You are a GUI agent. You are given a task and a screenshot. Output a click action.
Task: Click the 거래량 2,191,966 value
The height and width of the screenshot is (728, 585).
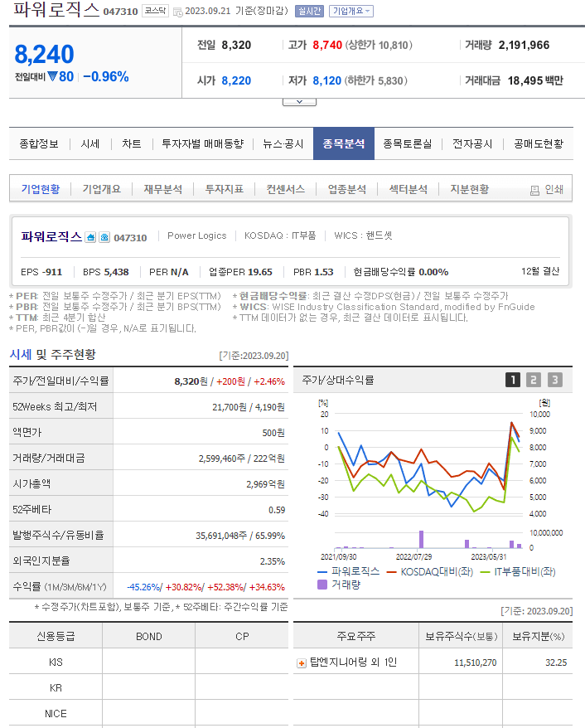[524, 45]
